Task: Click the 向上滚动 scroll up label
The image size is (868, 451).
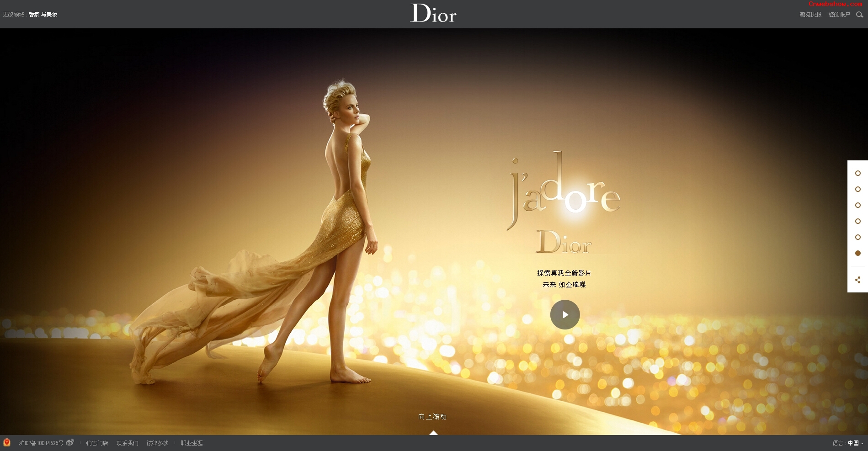Action: click(x=432, y=417)
